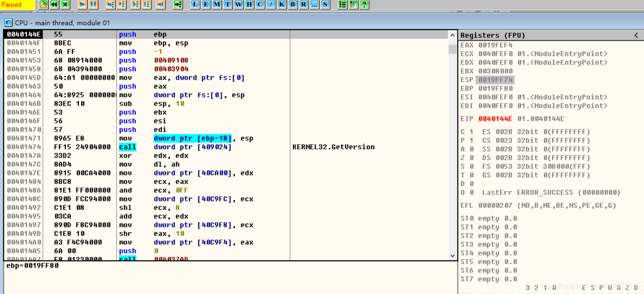Show the Log window with L button

[x=195, y=4]
